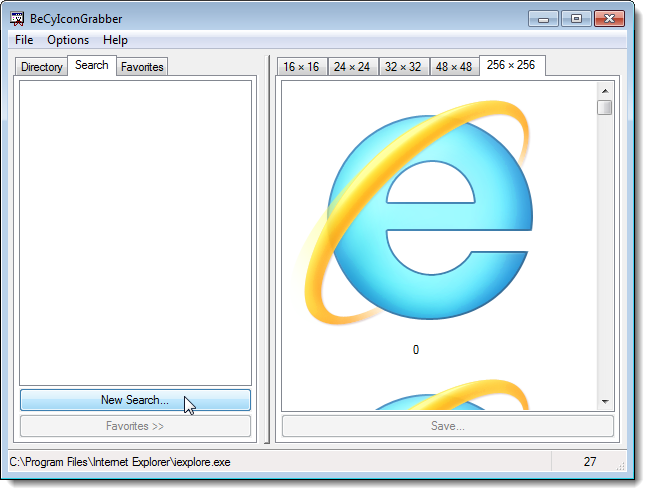Viewport: 650px width, 495px height.
Task: Select the partially visible second Internet Explorer icon
Action: pos(452,395)
